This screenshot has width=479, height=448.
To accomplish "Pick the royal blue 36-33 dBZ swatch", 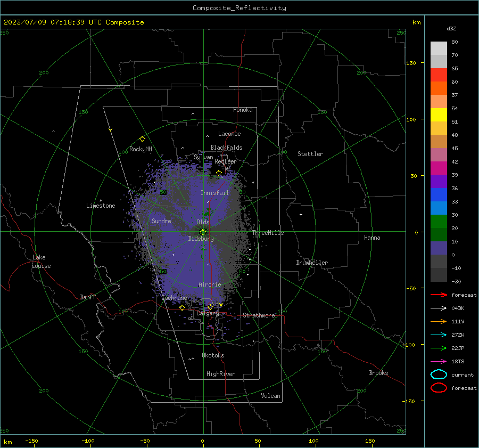I will click(x=439, y=195).
